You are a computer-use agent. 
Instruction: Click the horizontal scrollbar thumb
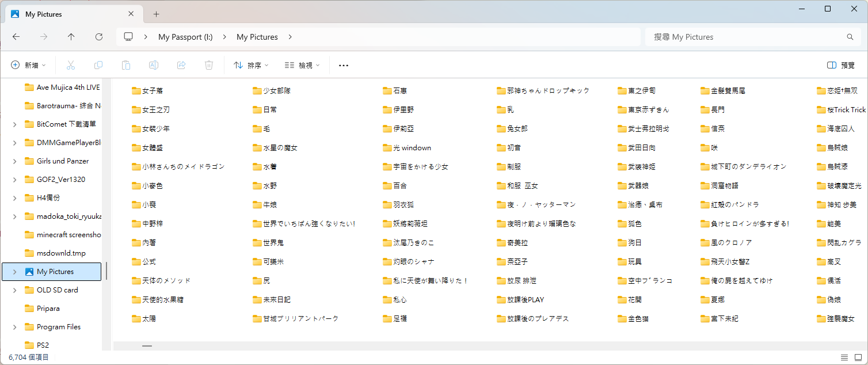click(147, 346)
